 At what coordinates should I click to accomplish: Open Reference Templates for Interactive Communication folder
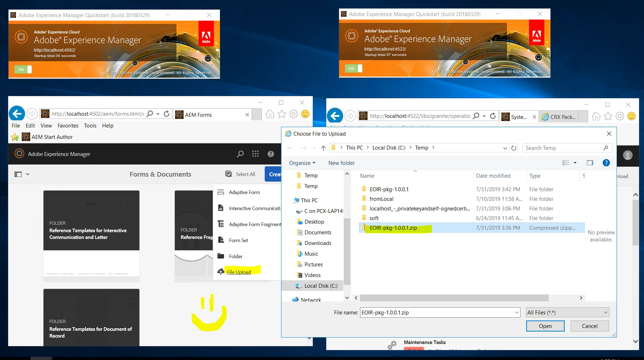(x=91, y=236)
